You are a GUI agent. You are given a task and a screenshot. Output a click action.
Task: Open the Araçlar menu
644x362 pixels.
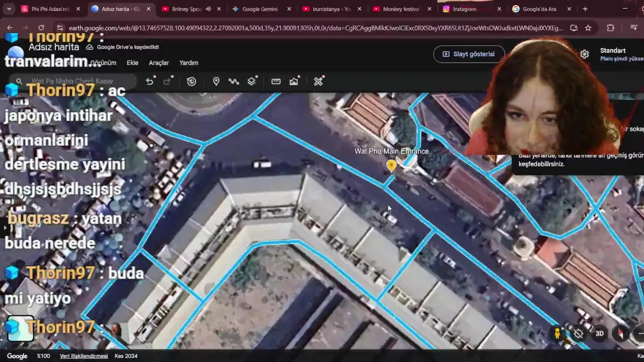[x=158, y=63]
